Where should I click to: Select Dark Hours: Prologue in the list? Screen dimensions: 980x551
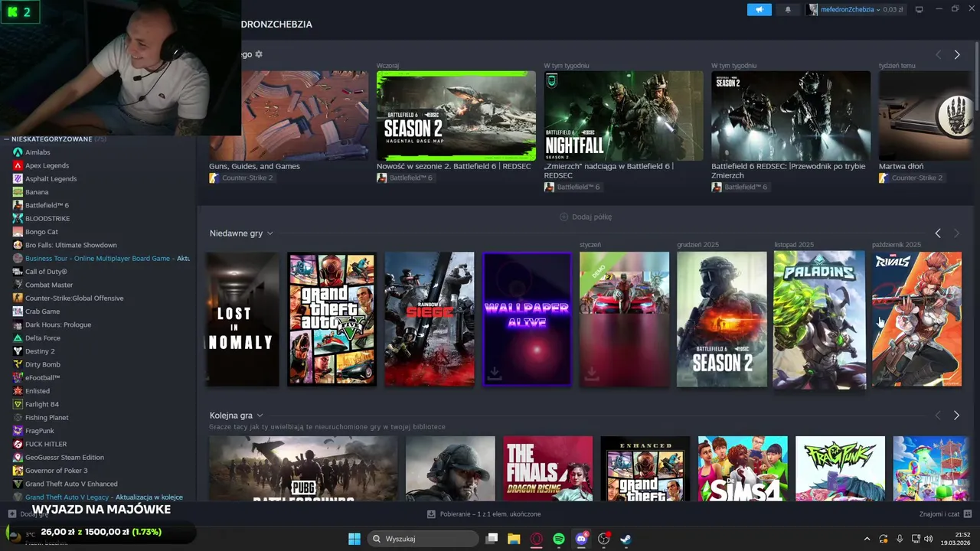tap(58, 324)
